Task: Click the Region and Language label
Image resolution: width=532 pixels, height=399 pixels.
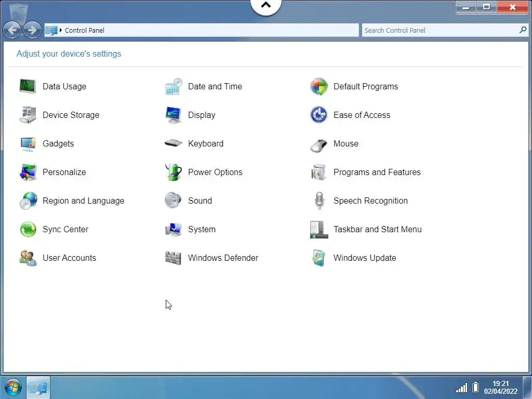Action: (x=84, y=201)
